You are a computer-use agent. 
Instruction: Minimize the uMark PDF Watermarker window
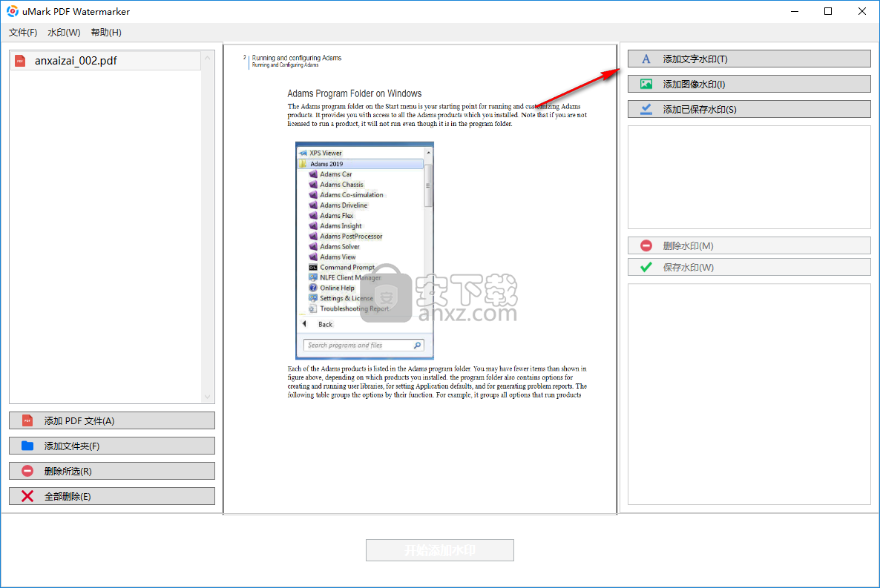click(x=795, y=11)
